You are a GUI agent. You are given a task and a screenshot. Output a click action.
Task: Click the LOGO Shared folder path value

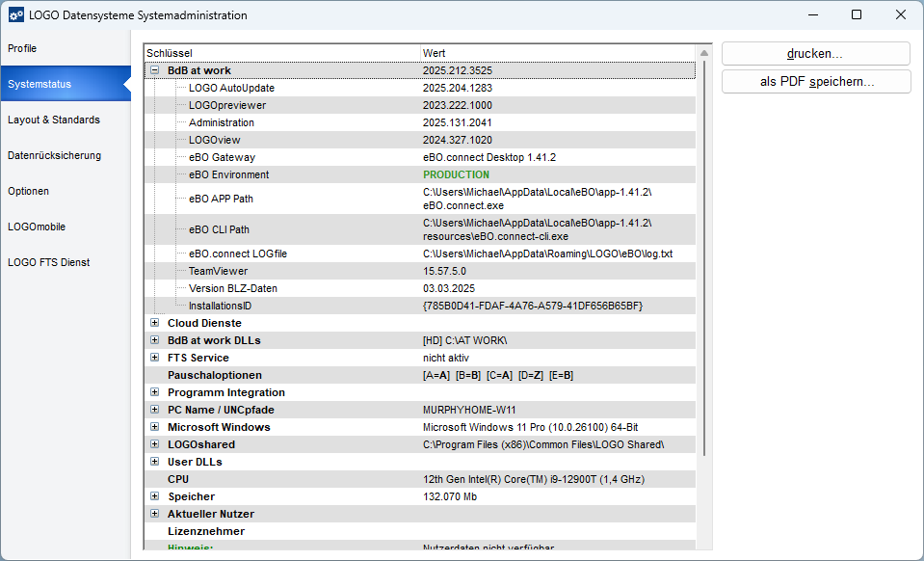pos(543,445)
